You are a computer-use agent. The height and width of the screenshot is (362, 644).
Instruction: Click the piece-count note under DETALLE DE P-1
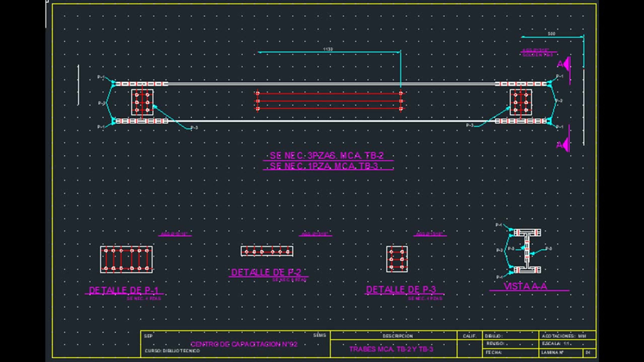144,298
